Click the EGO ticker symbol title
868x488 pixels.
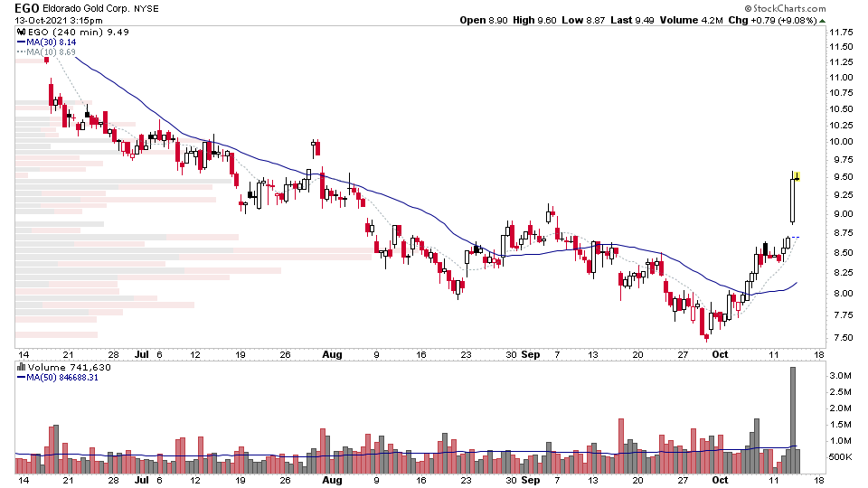[x=26, y=8]
